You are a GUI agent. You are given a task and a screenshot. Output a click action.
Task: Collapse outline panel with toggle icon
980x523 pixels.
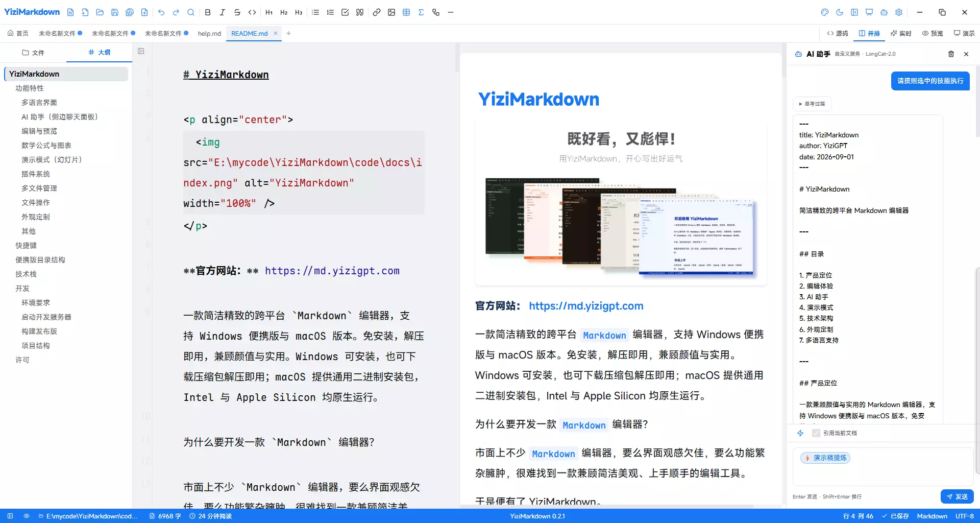pyautogui.click(x=141, y=51)
